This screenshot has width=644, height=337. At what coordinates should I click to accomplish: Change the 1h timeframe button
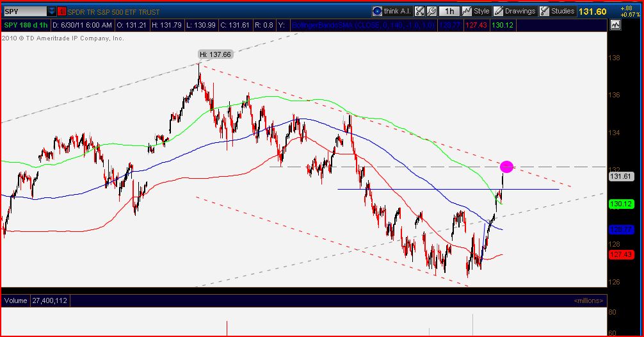[x=449, y=11]
